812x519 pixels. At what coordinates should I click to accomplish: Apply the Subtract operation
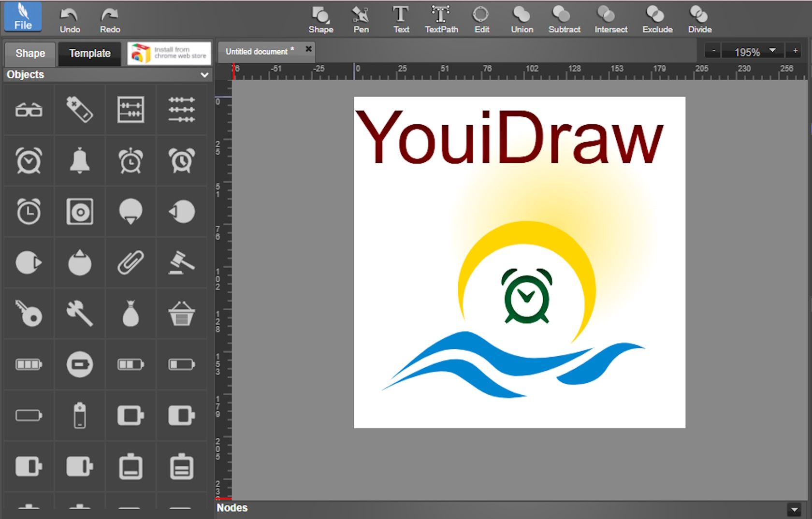564,18
